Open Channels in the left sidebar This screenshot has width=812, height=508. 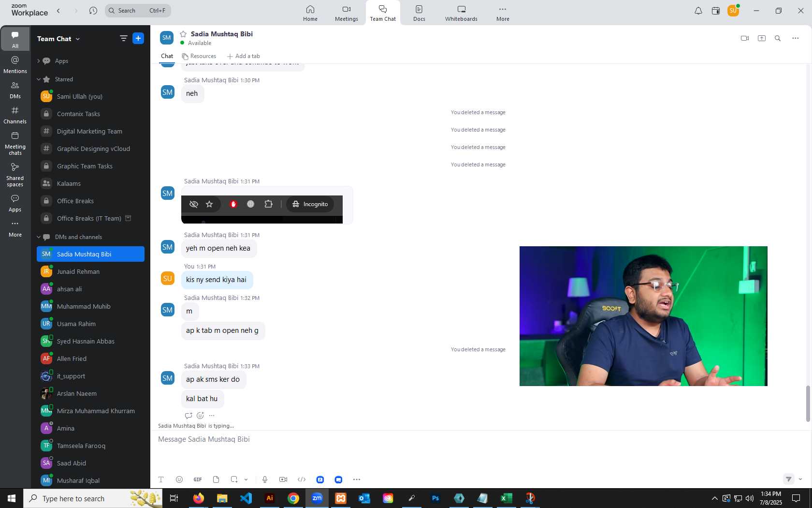tap(15, 115)
